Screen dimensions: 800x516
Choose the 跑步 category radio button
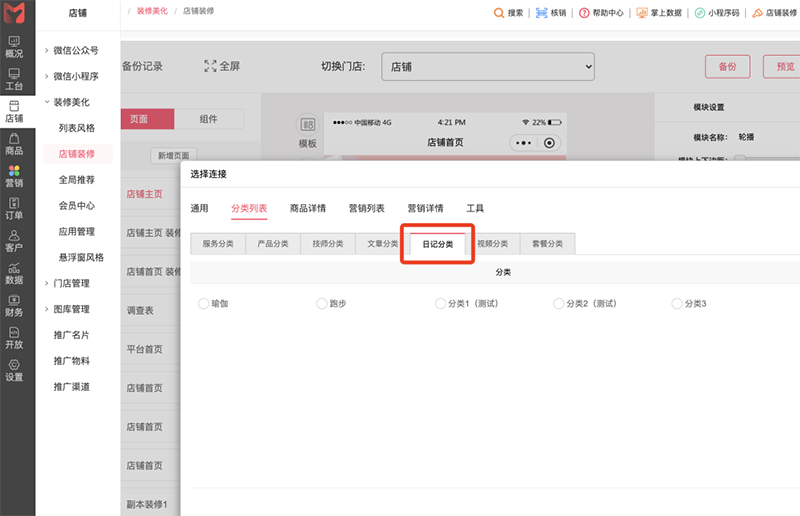322,303
